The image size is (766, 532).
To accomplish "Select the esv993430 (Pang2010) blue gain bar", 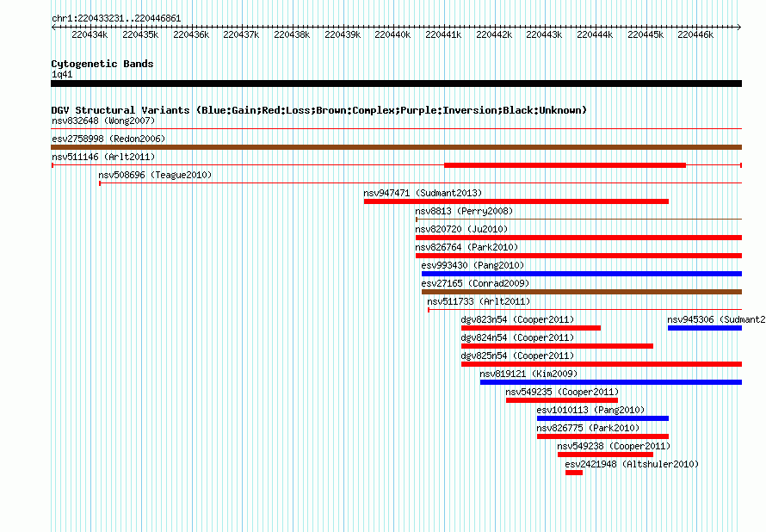I will click(582, 274).
